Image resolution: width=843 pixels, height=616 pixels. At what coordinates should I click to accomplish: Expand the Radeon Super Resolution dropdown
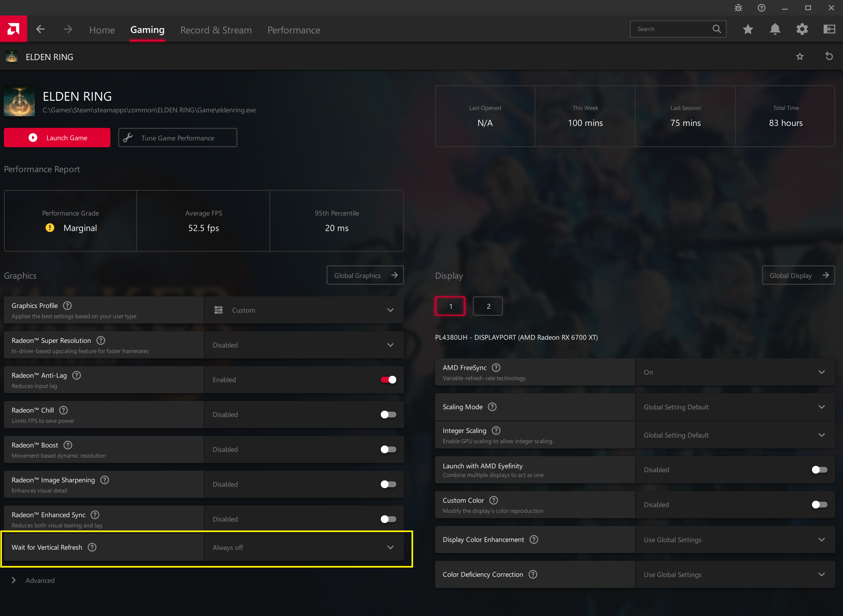tap(391, 344)
